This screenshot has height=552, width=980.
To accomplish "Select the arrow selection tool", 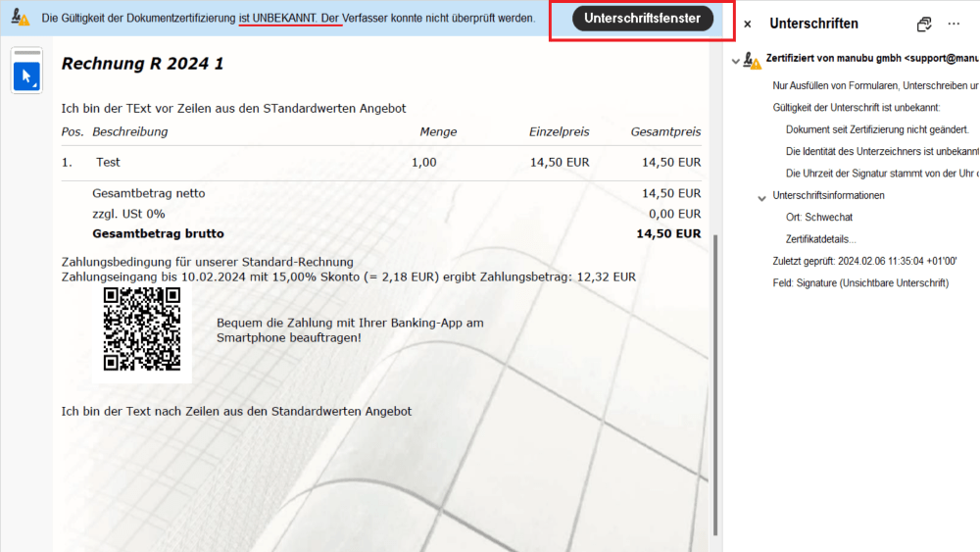I will (26, 75).
